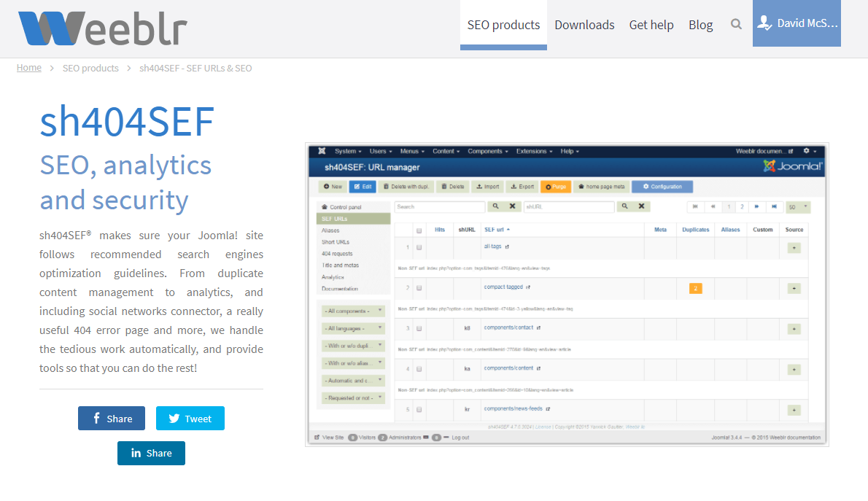Open the Content dropdown in the Joomla screenshot
The image size is (868, 501).
[x=446, y=151]
